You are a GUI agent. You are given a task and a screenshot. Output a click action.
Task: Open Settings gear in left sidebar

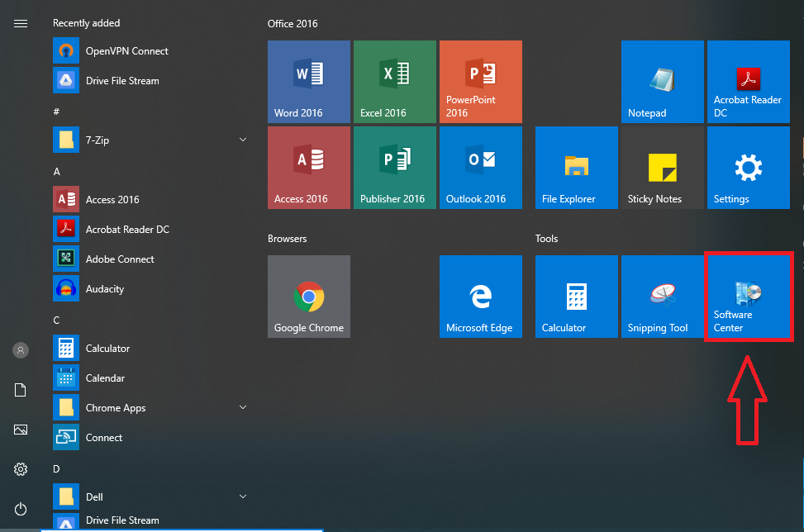21,469
